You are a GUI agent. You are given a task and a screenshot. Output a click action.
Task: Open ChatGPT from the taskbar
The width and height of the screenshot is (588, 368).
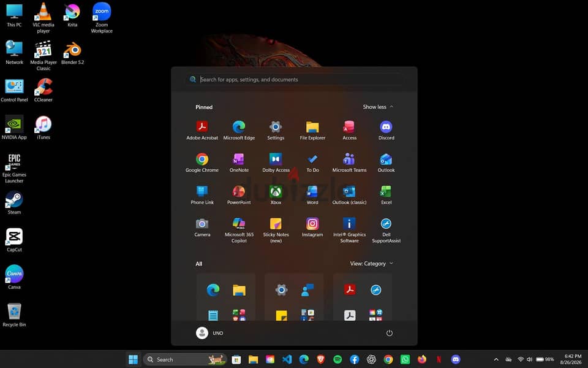[371, 359]
